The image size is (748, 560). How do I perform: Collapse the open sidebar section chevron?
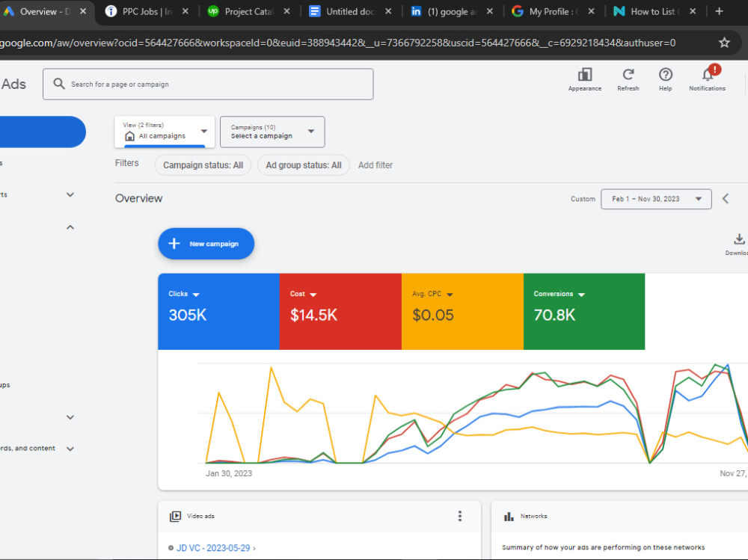[70, 227]
